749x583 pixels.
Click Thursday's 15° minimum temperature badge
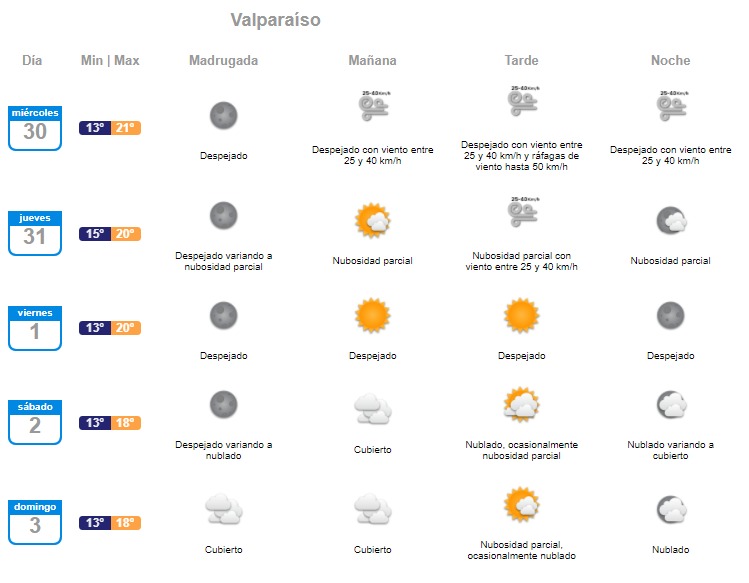tap(95, 234)
